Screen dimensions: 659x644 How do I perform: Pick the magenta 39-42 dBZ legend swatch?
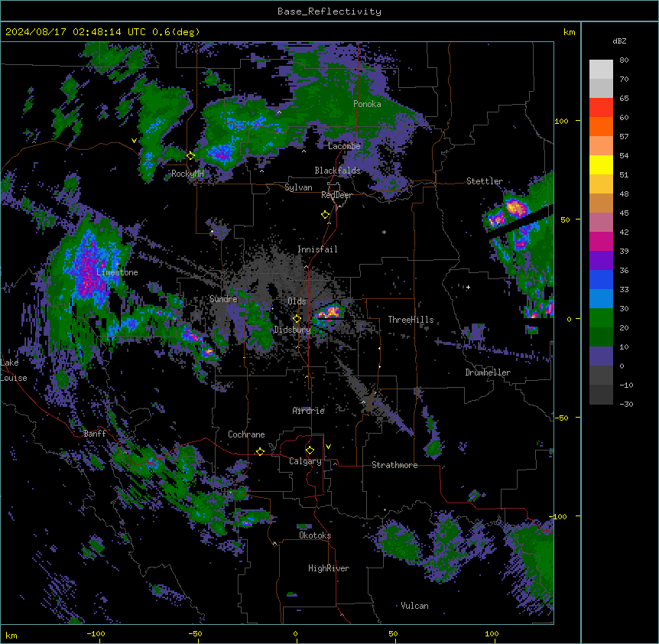click(601, 241)
